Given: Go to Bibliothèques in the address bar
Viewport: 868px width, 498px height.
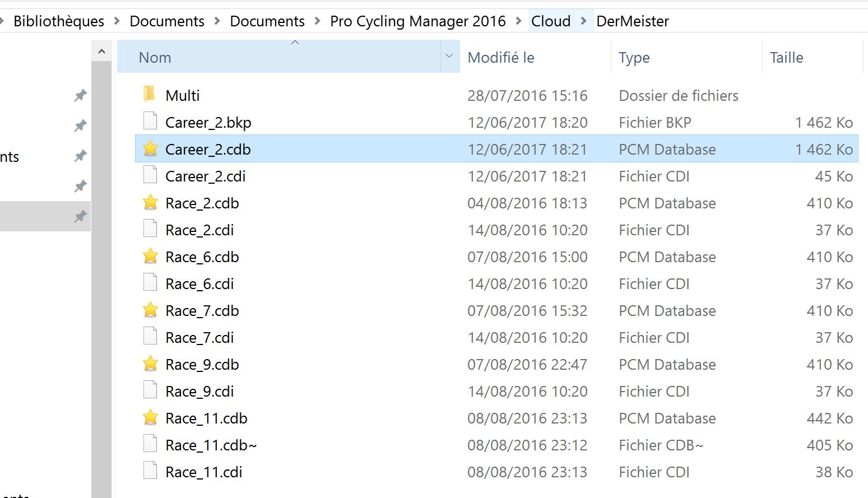Looking at the screenshot, I should (x=59, y=21).
